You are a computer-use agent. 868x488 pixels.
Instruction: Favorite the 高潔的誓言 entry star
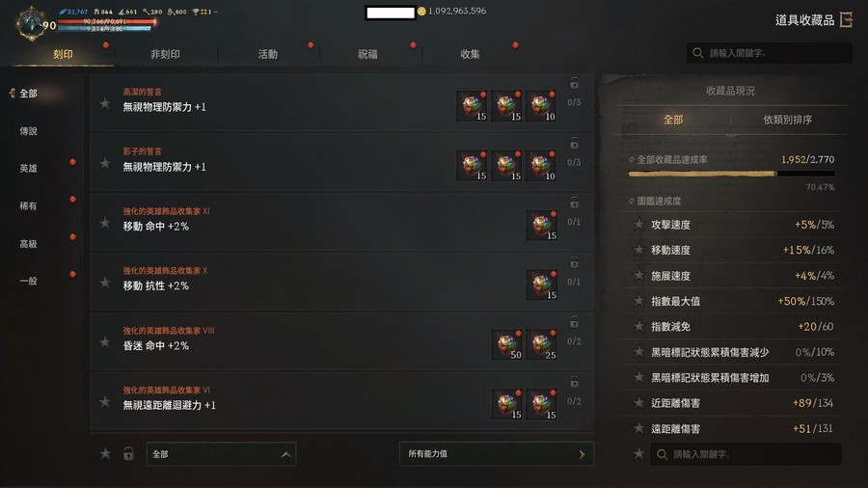104,103
